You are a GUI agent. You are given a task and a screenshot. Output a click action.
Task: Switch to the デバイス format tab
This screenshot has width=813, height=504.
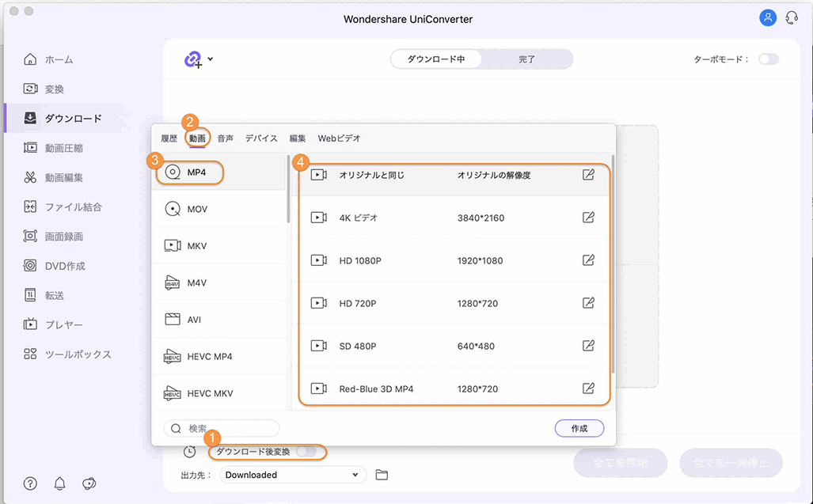tap(261, 138)
